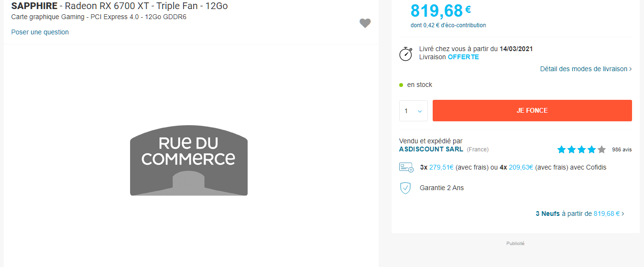
Task: Select the 4x 209,63€ installment option
Action: [516, 167]
